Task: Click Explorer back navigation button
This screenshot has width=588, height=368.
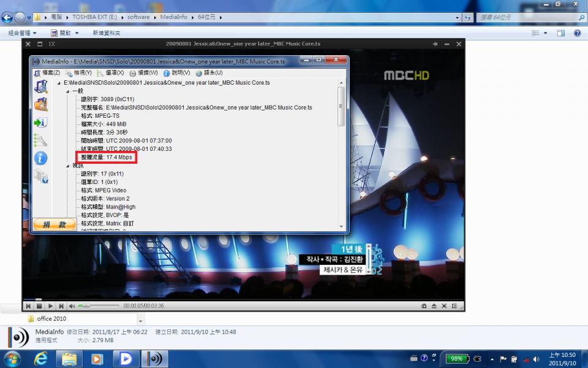Action: click(x=7, y=17)
